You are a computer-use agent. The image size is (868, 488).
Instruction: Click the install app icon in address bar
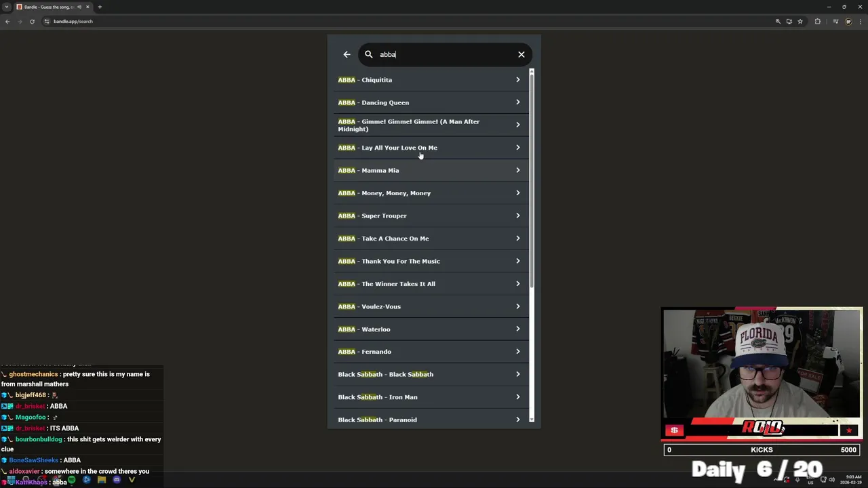coord(789,22)
